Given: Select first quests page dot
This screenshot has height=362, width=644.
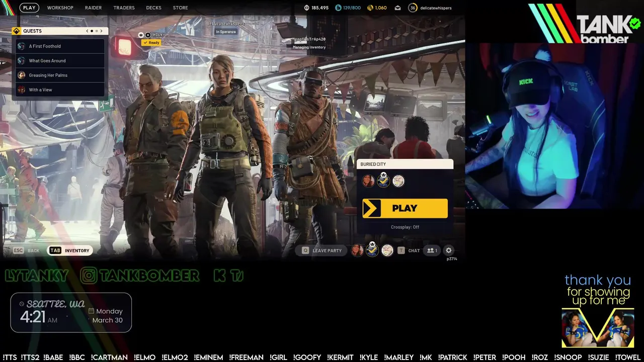Looking at the screenshot, I should tap(92, 31).
